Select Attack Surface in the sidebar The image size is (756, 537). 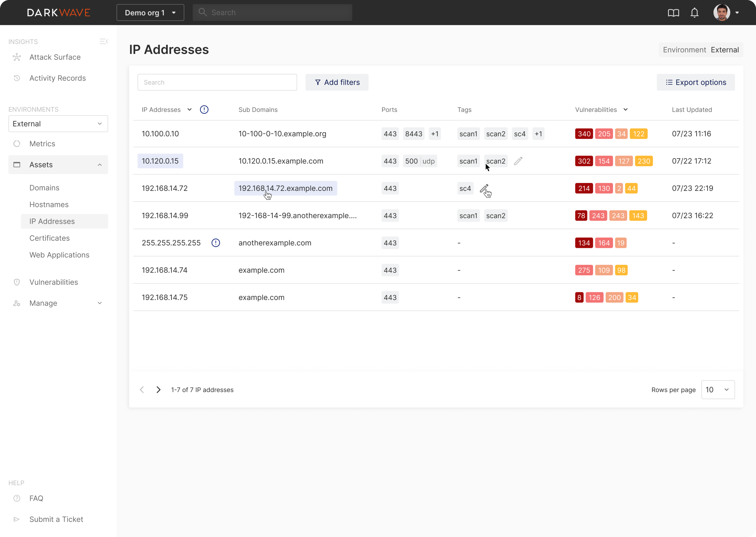(55, 57)
